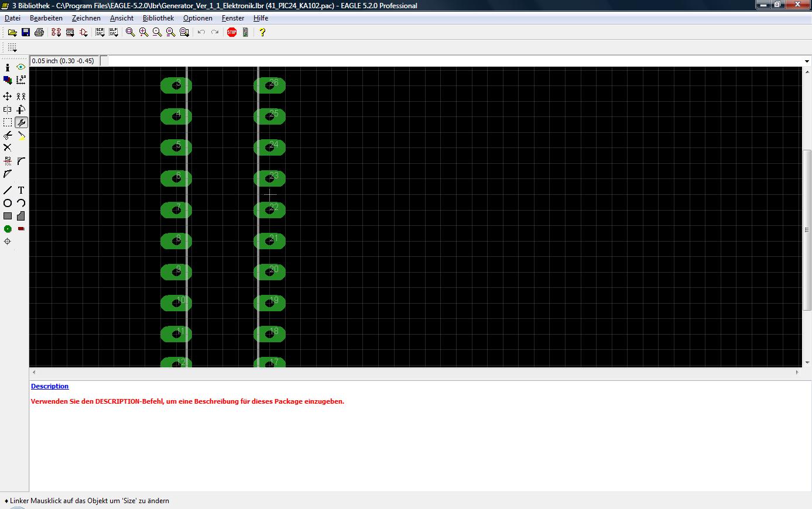Screen dimensions: 812x509
Task: Click the Zoom select area icon
Action: [184, 32]
